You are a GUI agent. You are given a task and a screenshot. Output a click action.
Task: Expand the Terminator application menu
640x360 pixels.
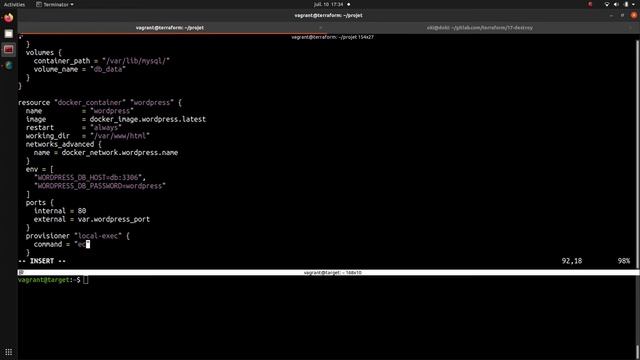[x=55, y=4]
